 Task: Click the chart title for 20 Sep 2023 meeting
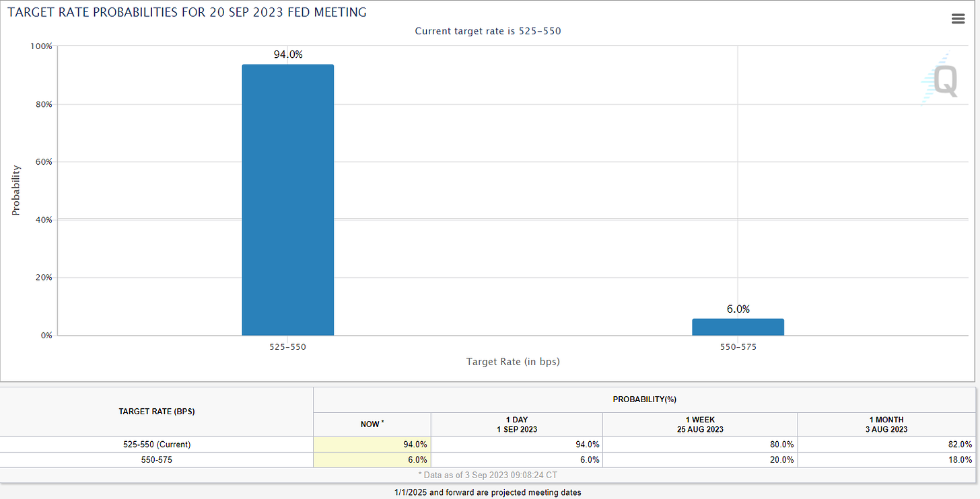[187, 12]
